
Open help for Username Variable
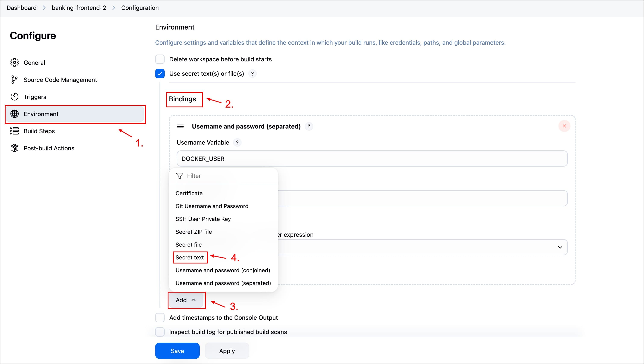[x=237, y=142]
